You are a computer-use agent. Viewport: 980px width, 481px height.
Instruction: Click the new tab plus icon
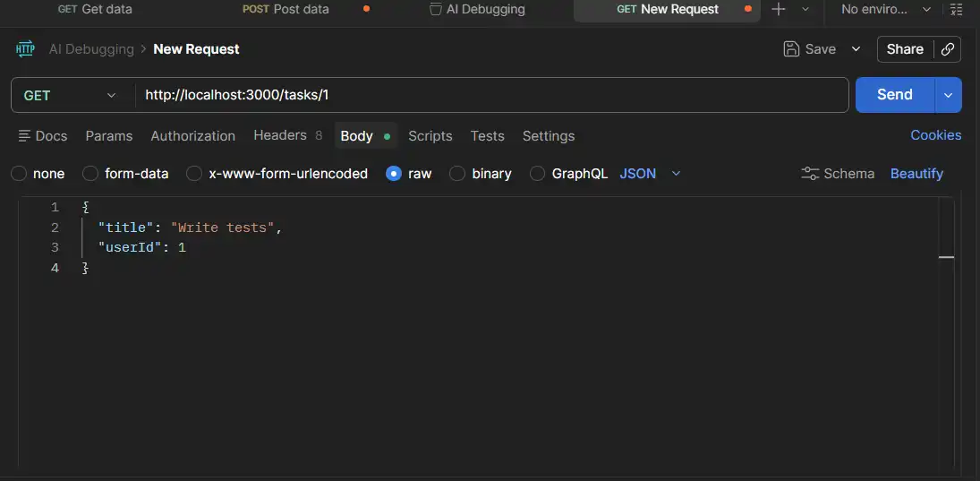[779, 9]
